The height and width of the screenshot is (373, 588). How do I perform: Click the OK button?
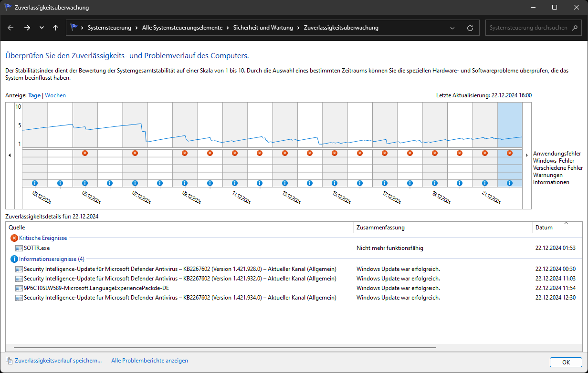pos(566,362)
